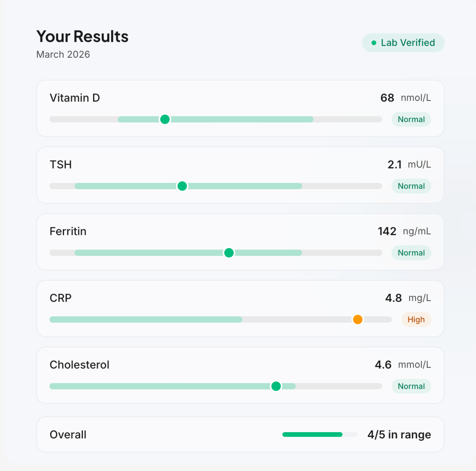Screen dimensions: 476x471
Task: Click the High badge for CRP
Action: (416, 320)
